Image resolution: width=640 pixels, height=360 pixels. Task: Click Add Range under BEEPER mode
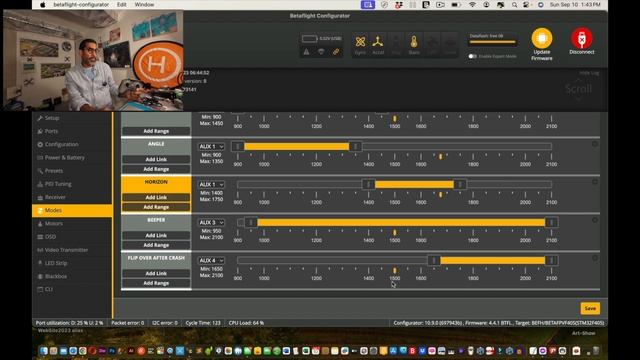[156, 245]
